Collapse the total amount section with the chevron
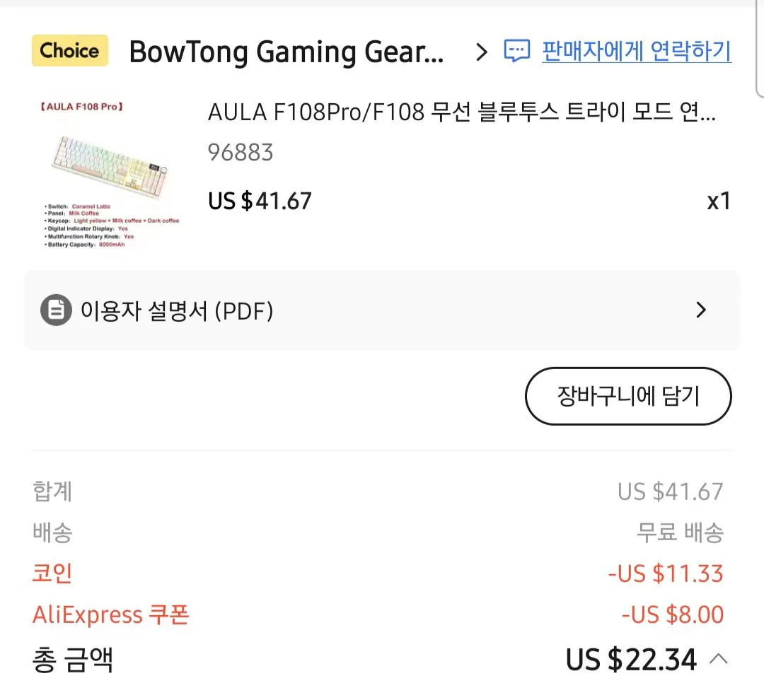The width and height of the screenshot is (764, 700). (x=719, y=658)
